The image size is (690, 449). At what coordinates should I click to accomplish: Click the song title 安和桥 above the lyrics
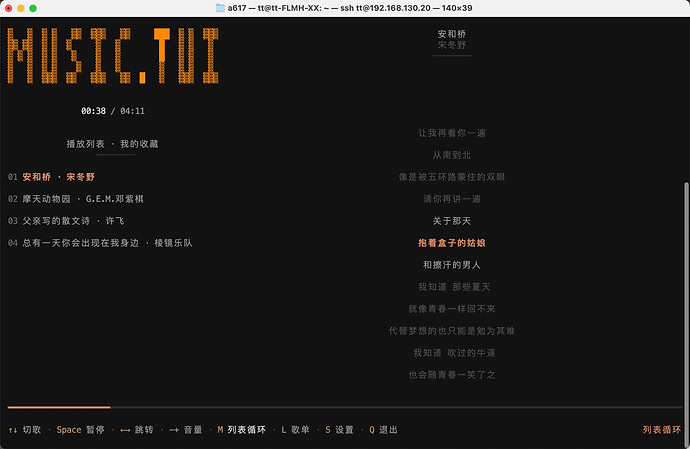(452, 34)
